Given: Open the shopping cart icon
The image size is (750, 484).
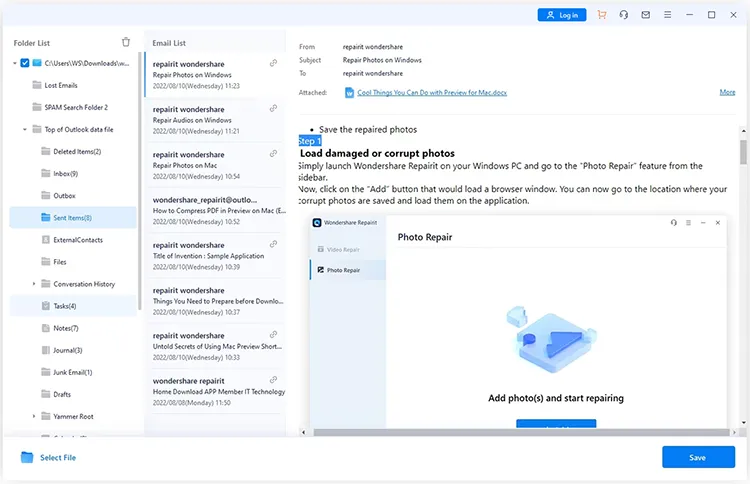Looking at the screenshot, I should tap(602, 15).
